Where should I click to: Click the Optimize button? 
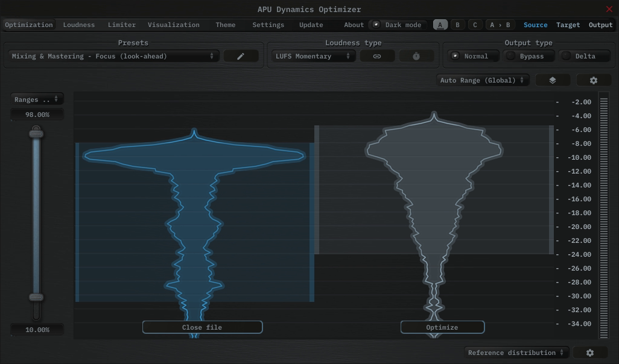[442, 327]
